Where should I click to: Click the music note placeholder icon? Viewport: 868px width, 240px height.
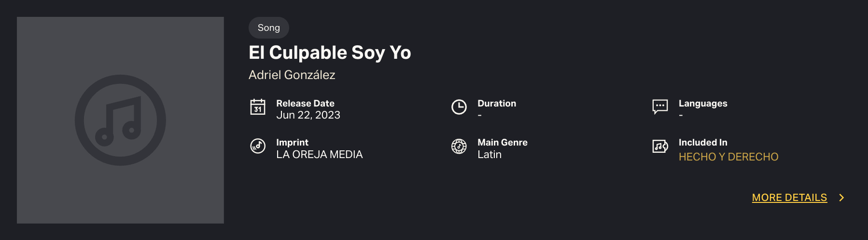120,120
